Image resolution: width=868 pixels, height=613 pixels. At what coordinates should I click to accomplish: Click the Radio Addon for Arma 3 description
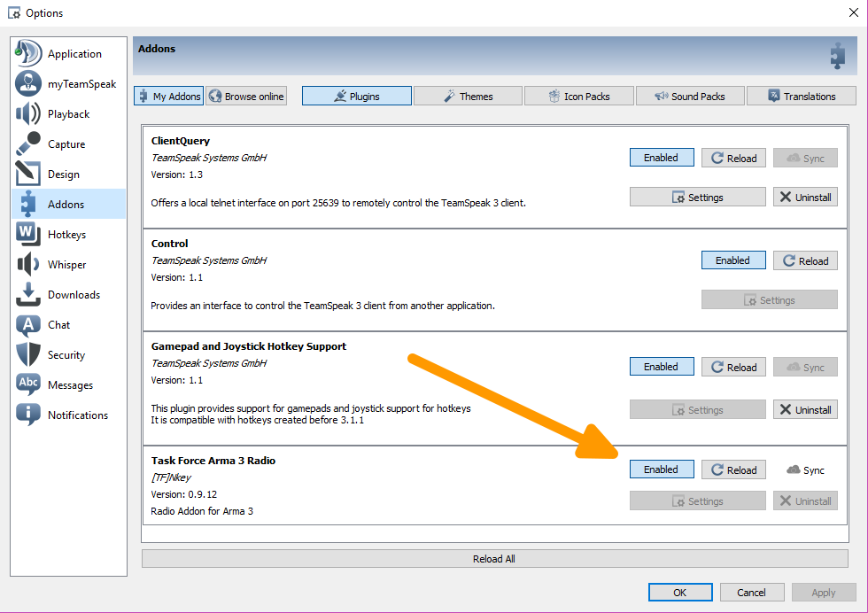(202, 511)
